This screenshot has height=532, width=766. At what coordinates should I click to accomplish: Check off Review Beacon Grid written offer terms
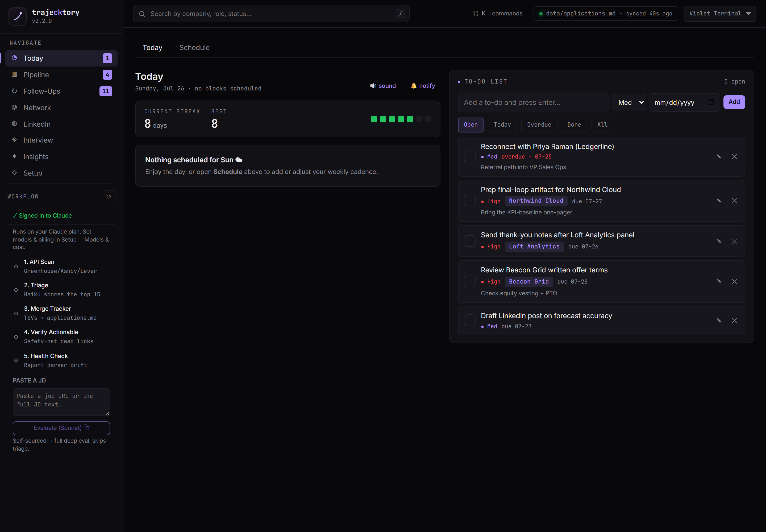point(470,281)
